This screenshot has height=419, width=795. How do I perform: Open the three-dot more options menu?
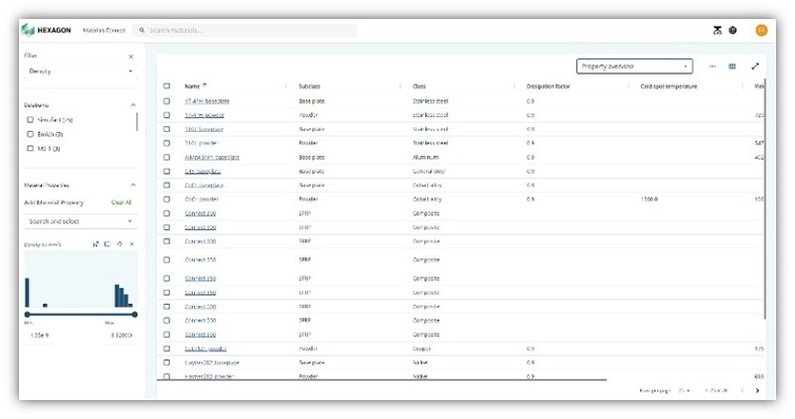(712, 66)
